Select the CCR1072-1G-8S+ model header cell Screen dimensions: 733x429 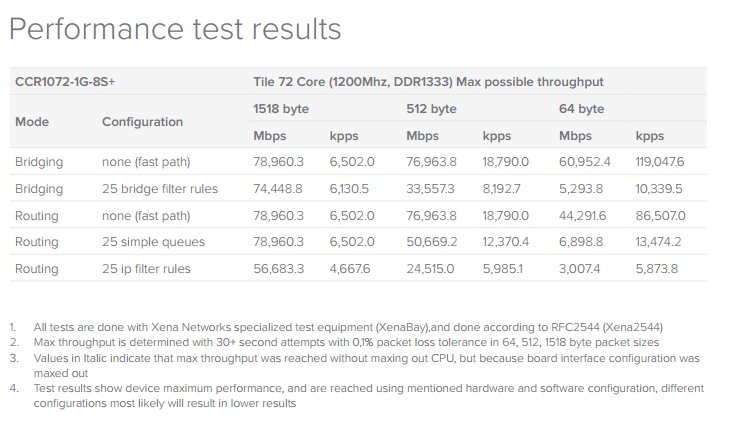[x=65, y=82]
